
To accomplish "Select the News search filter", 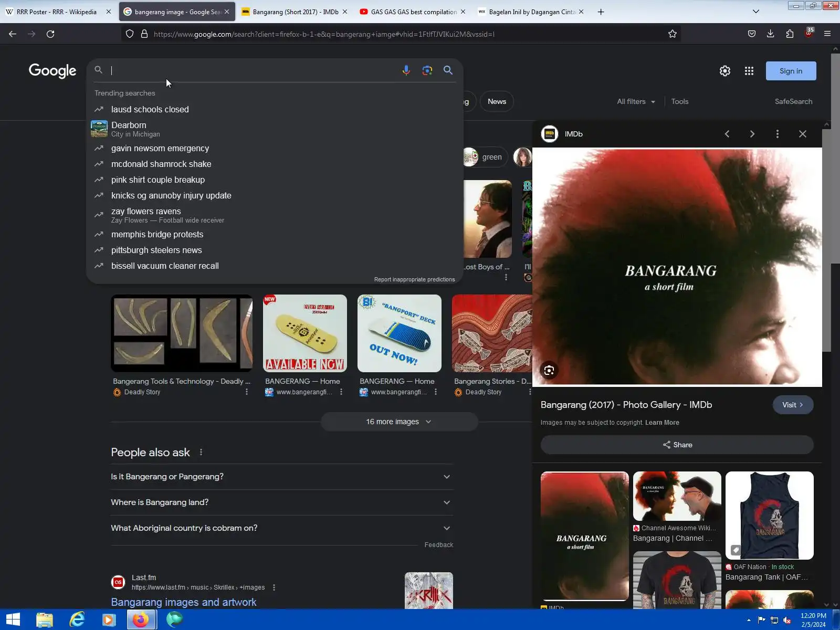I will coord(497,101).
